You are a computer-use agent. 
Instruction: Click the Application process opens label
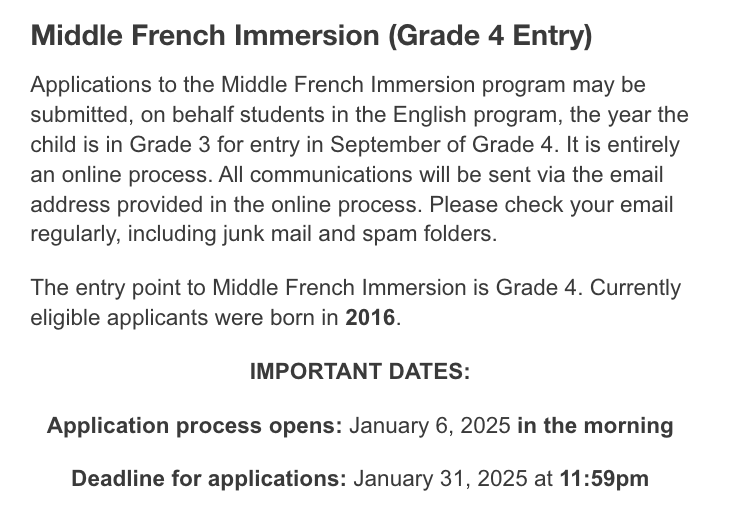[195, 426]
